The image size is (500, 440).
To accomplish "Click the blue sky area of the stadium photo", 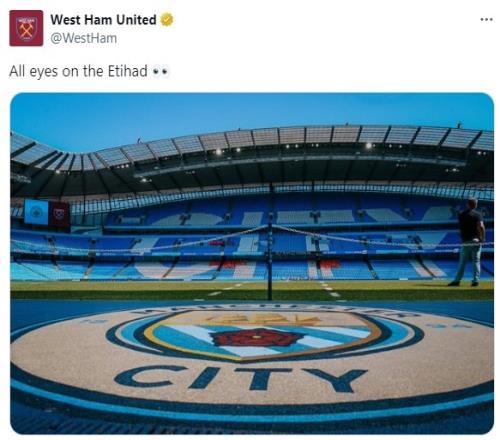I will point(233,110).
